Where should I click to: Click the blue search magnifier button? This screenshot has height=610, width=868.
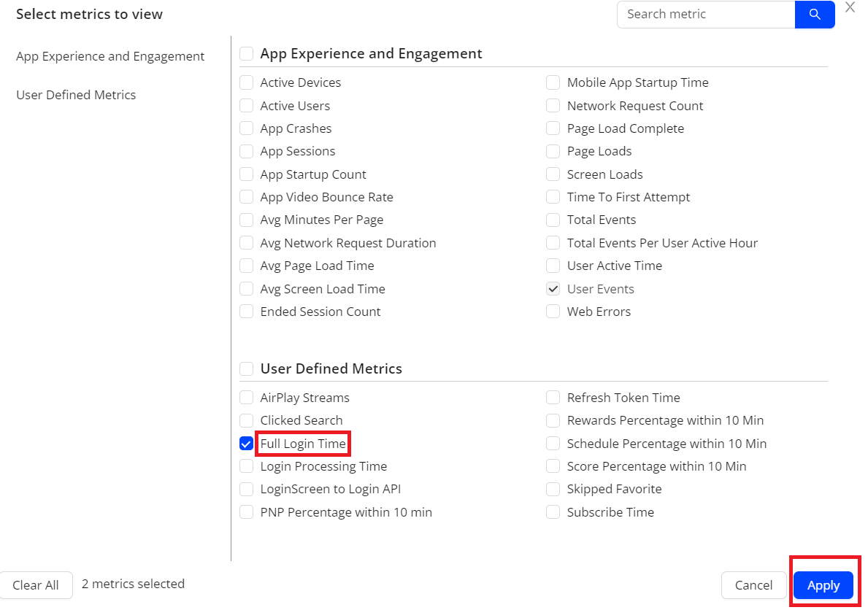814,15
